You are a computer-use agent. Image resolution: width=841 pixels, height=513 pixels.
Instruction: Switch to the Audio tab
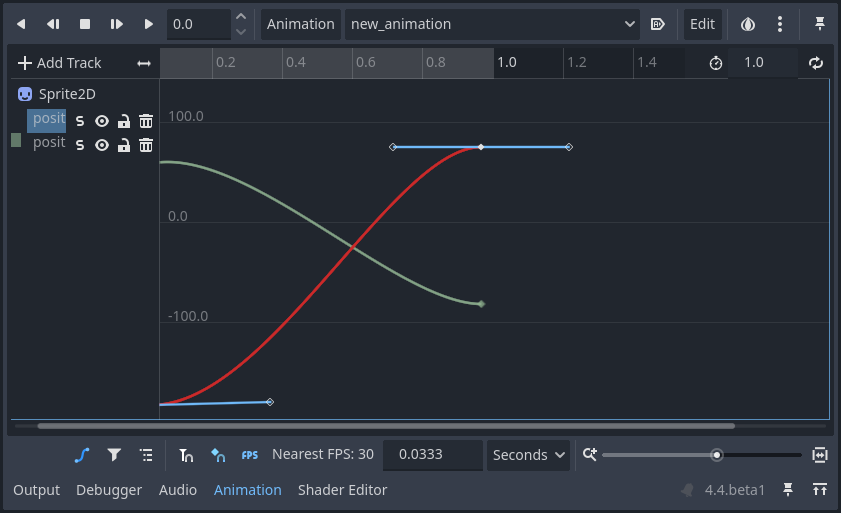(x=178, y=490)
